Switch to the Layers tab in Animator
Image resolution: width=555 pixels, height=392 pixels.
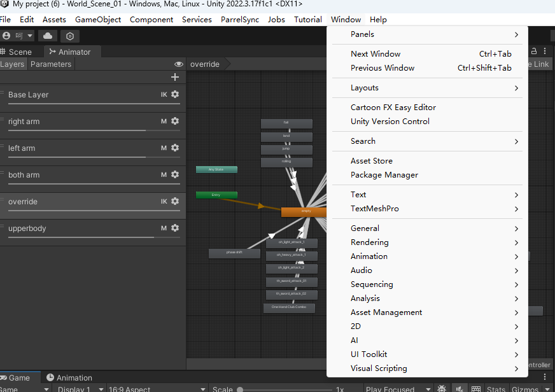click(x=12, y=64)
